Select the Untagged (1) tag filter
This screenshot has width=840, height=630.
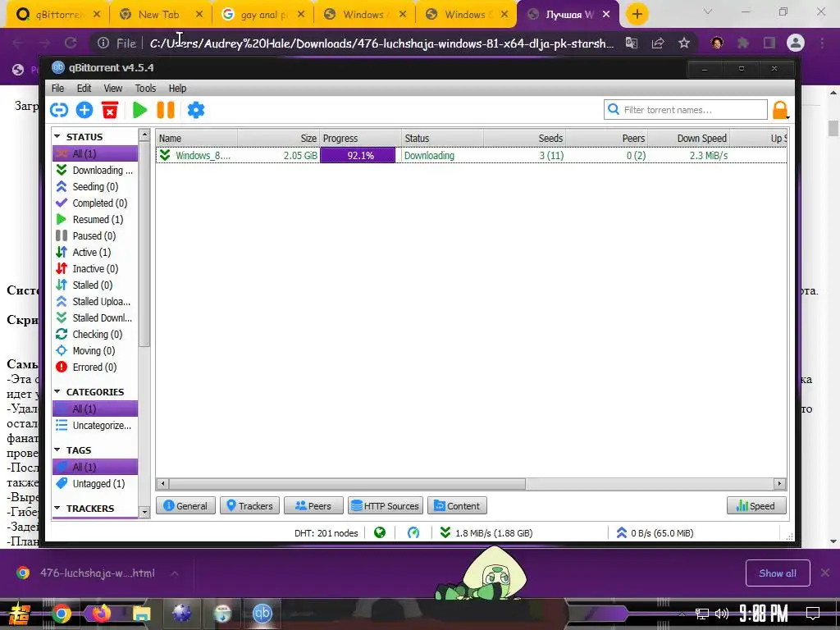[x=95, y=484]
